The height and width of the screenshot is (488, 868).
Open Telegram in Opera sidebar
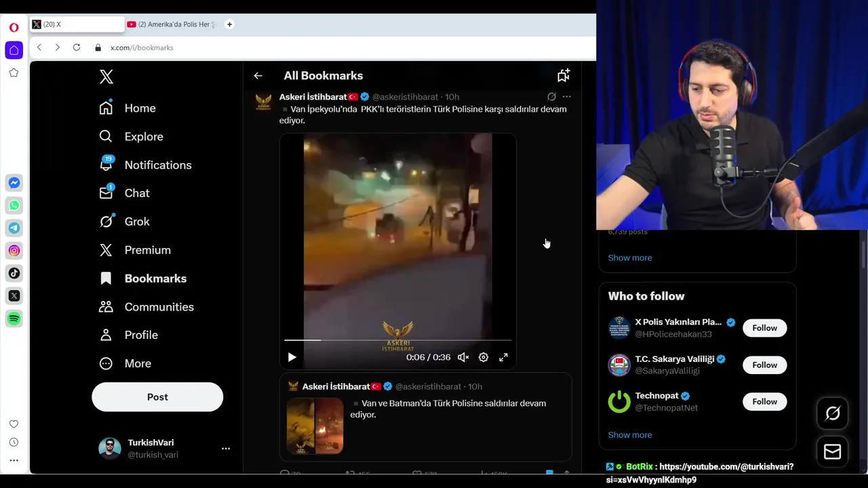14,228
